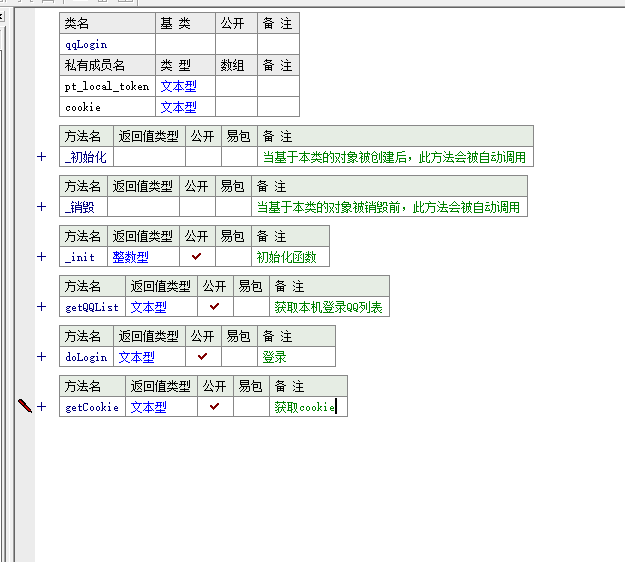Uncheck 公开 for the doLogin method
This screenshot has width=625, height=562.
click(x=203, y=357)
